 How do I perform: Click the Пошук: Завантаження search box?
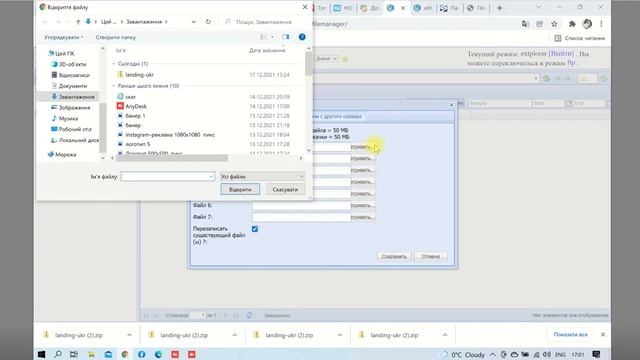[x=264, y=22]
